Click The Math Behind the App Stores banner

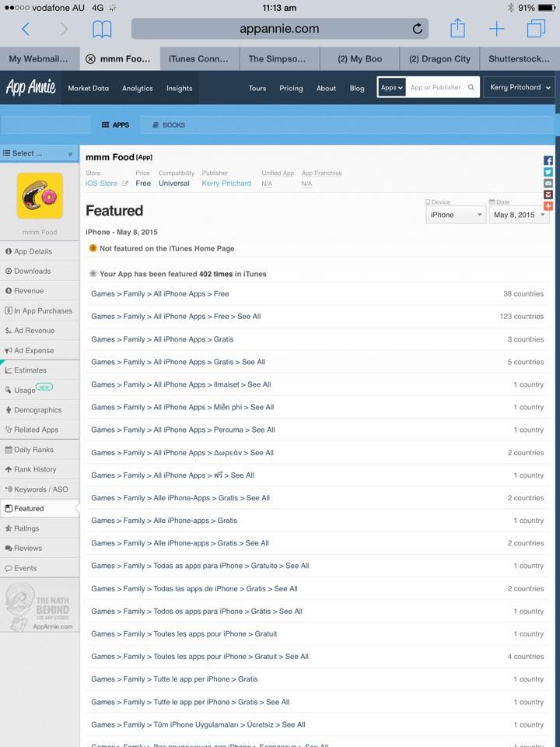point(40,606)
